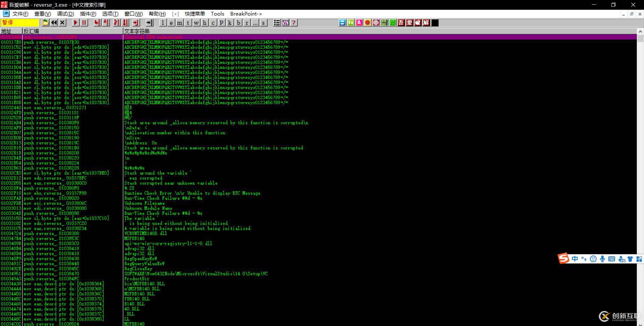Open Run trace with '...' button
The width and height of the screenshot is (644, 326).
[x=255, y=22]
